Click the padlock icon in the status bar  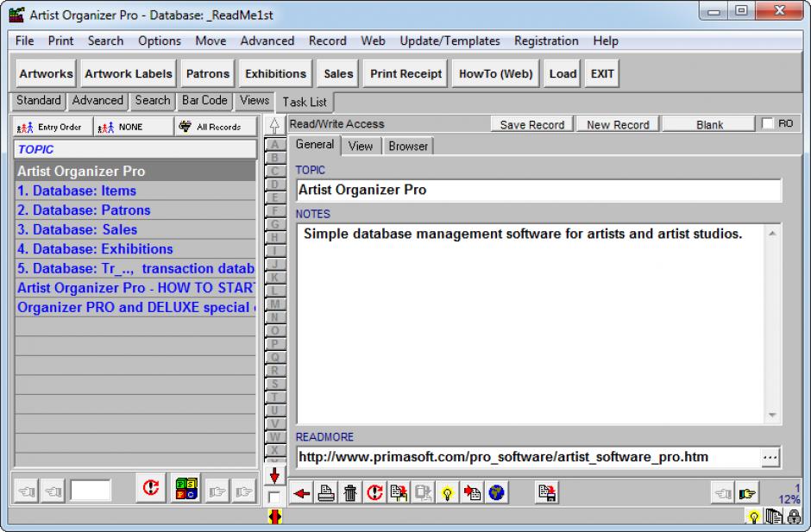coord(794,516)
